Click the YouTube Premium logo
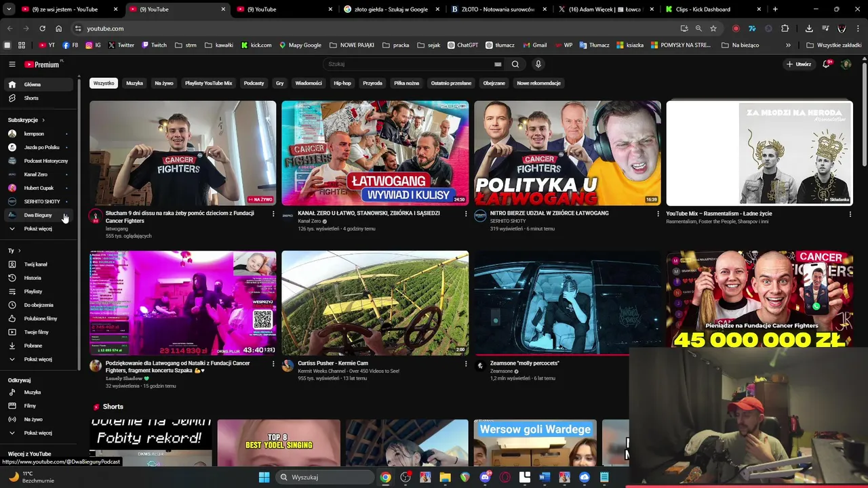Screen dimensions: 868x488 click(43, 64)
